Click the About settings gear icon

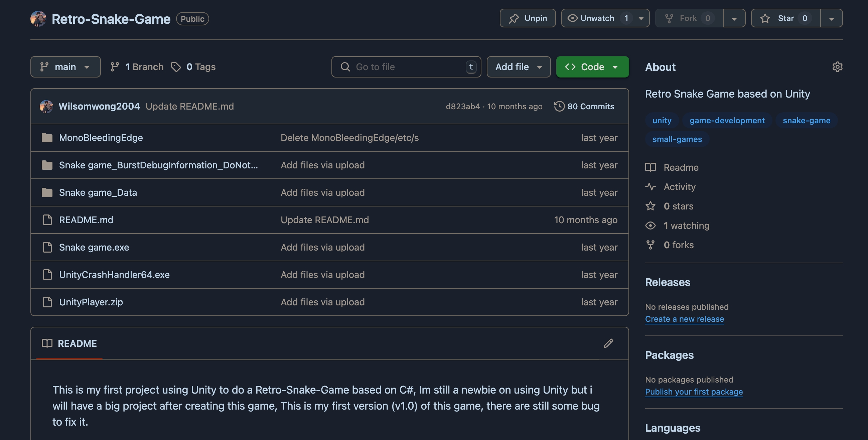pyautogui.click(x=837, y=67)
